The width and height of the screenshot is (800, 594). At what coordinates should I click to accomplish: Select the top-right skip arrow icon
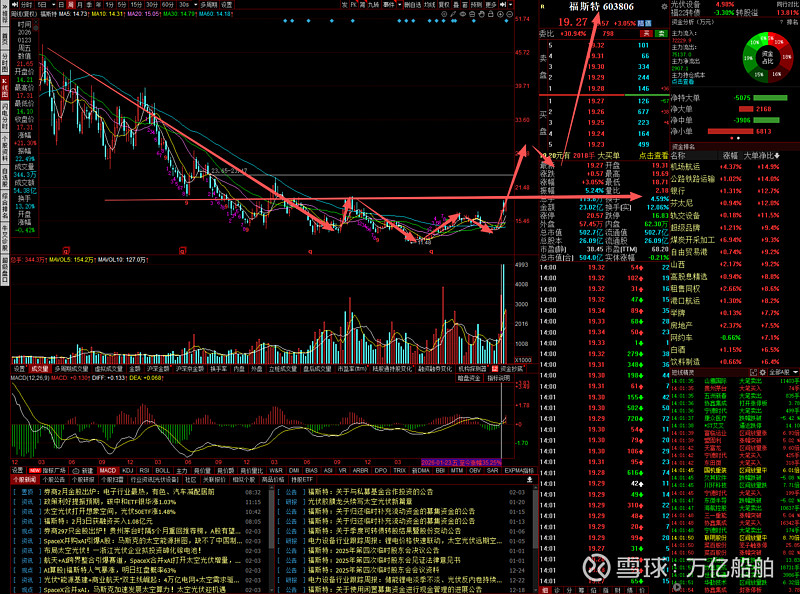pyautogui.click(x=503, y=5)
